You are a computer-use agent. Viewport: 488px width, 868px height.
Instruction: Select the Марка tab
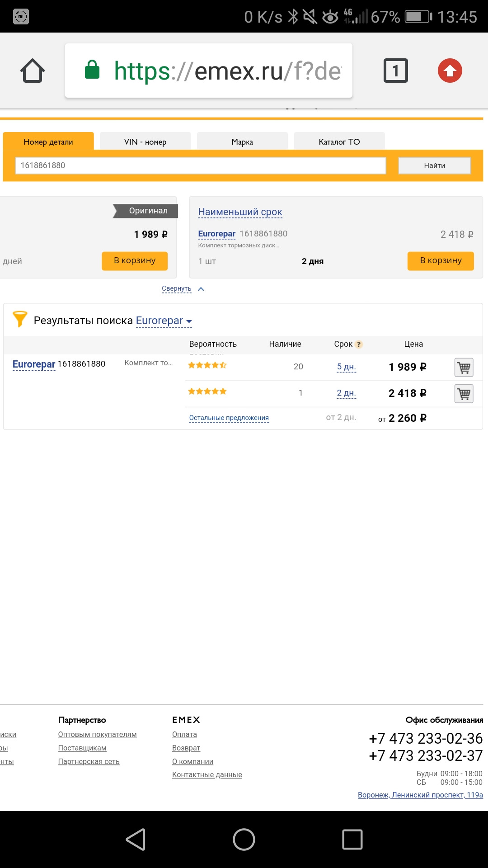(x=242, y=142)
